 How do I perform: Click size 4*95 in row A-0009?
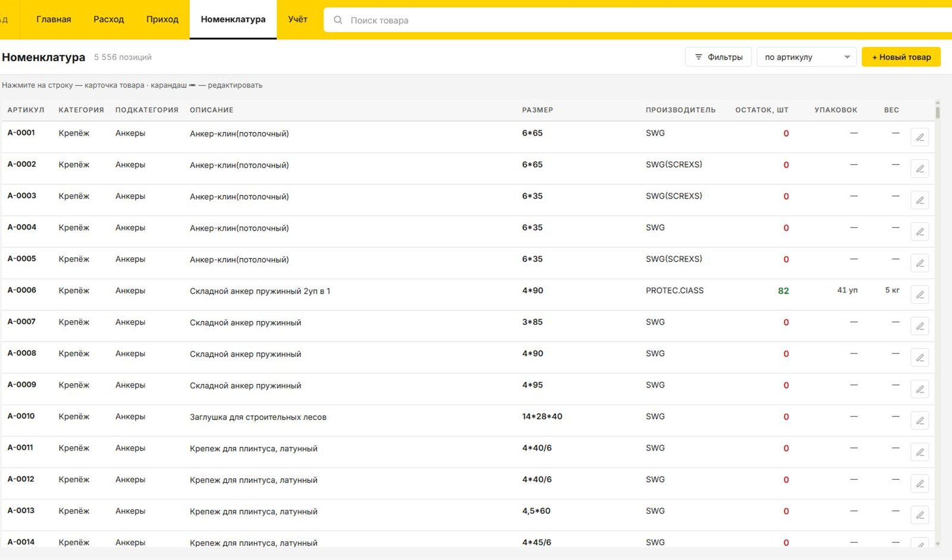532,385
